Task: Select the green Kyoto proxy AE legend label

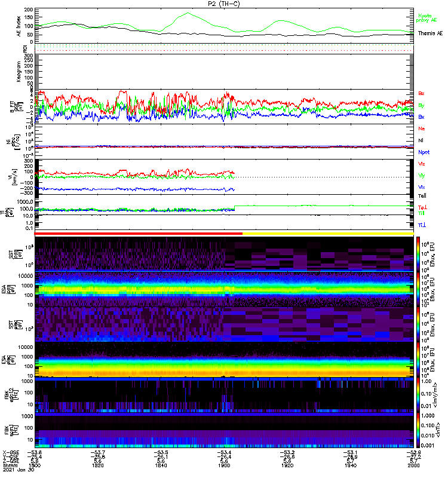Action: 426,18
